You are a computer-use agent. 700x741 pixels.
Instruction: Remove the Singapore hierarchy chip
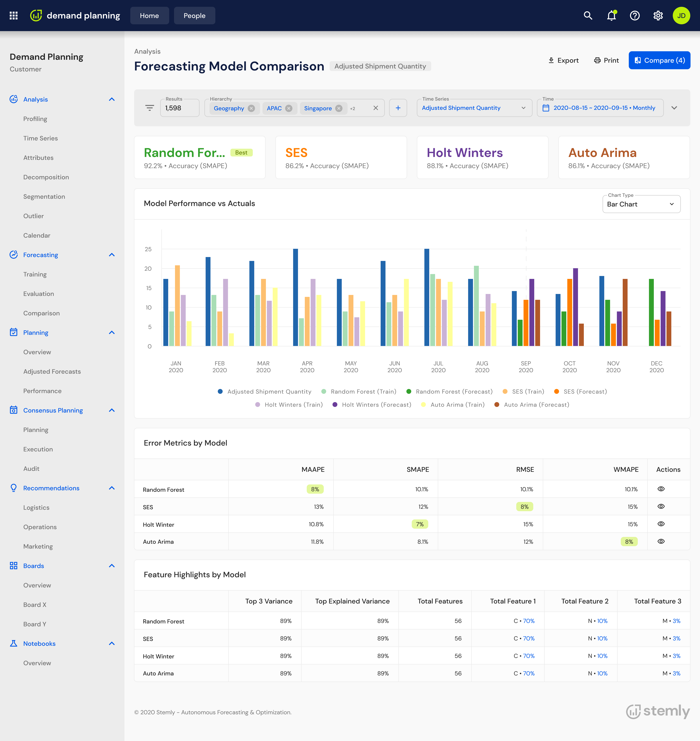pos(339,108)
